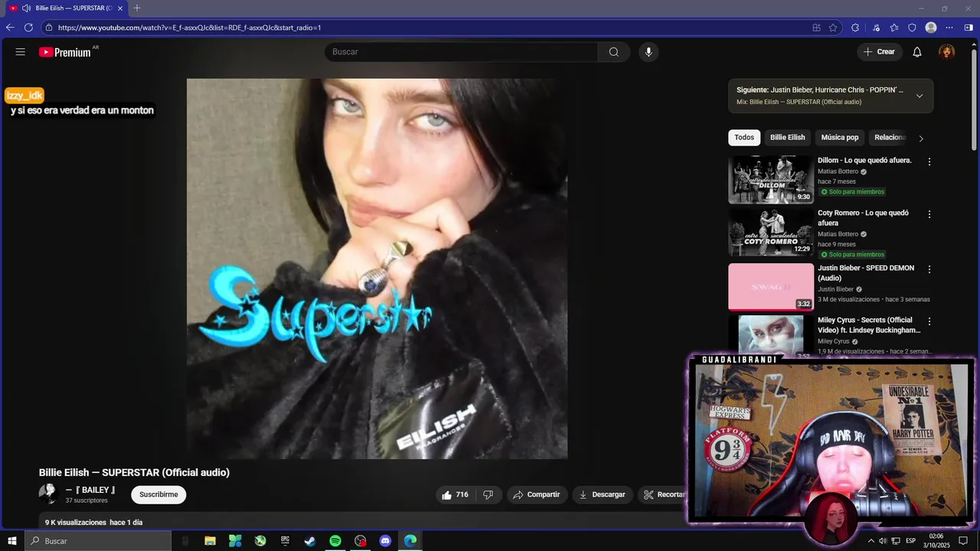Open the Matias Bottero channel under Dillom

point(838,171)
